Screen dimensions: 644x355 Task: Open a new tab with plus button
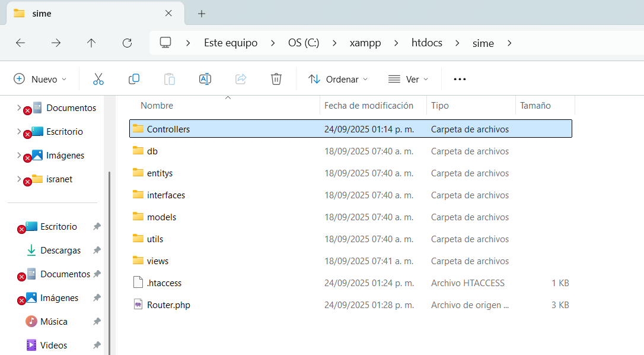(x=202, y=13)
